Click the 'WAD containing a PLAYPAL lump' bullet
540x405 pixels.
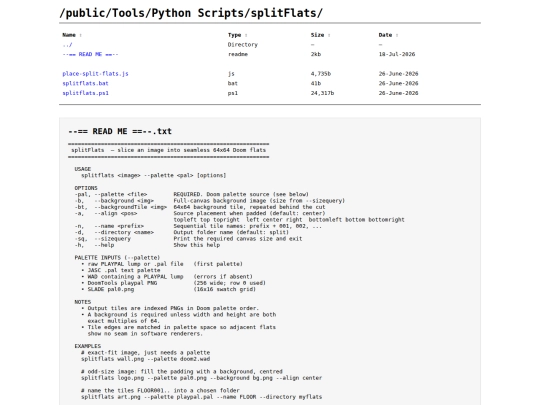[x=167, y=277]
